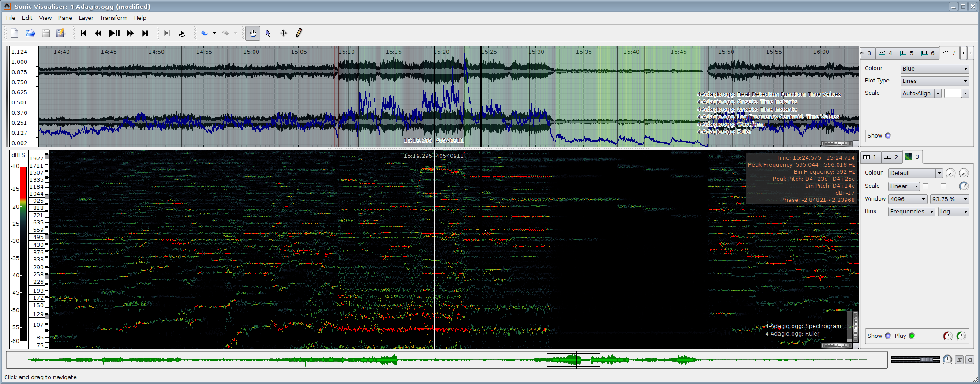Image resolution: width=980 pixels, height=384 pixels.
Task: Jump to end of audio
Action: (x=145, y=33)
